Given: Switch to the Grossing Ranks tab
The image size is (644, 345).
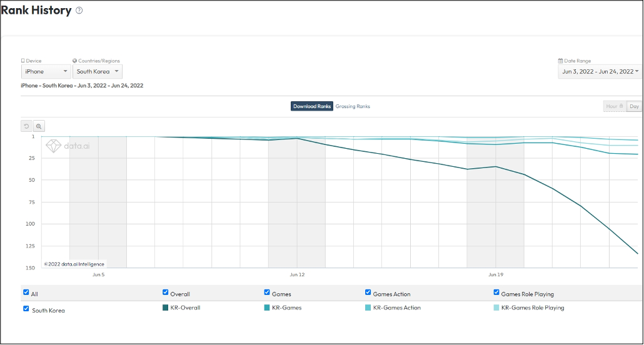Looking at the screenshot, I should pos(353,106).
